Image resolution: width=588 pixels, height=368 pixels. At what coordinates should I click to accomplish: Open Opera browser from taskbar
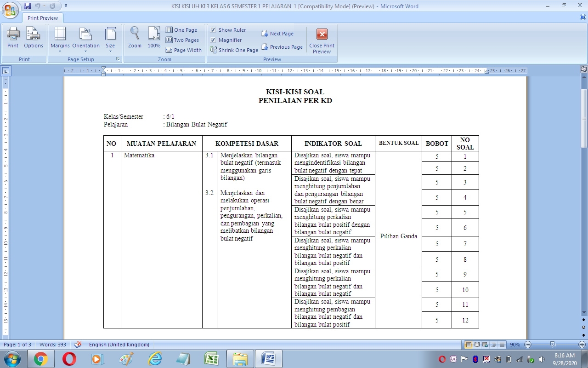click(69, 359)
